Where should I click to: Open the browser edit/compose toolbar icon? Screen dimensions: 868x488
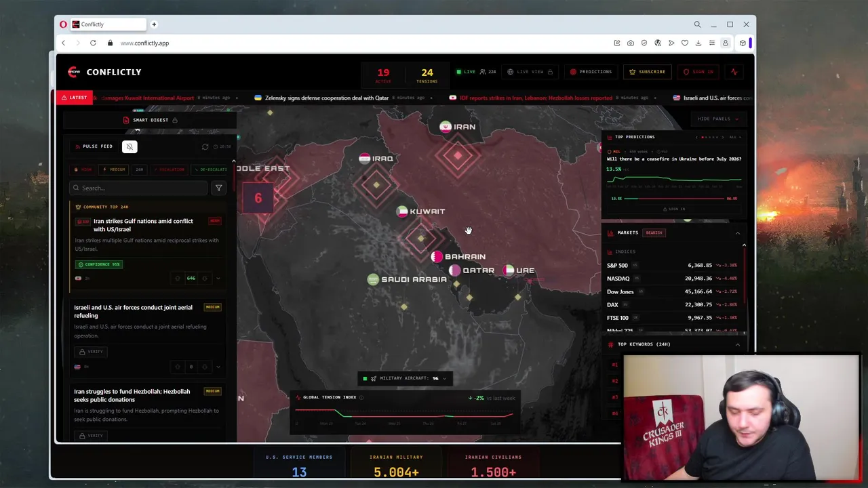pyautogui.click(x=617, y=43)
